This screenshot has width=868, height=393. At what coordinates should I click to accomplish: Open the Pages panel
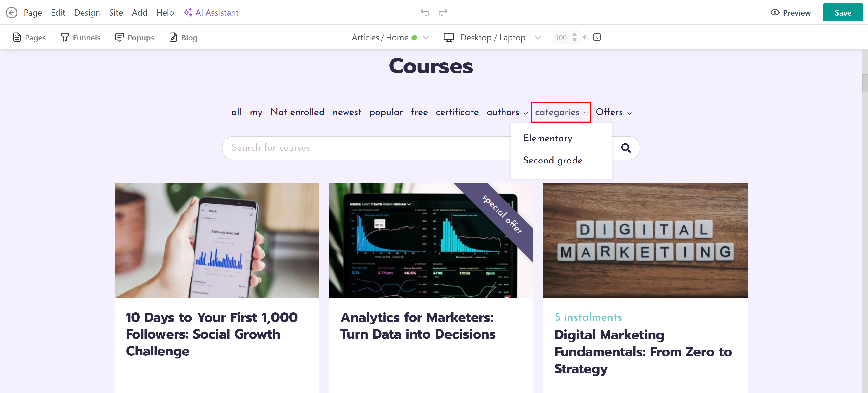click(29, 37)
